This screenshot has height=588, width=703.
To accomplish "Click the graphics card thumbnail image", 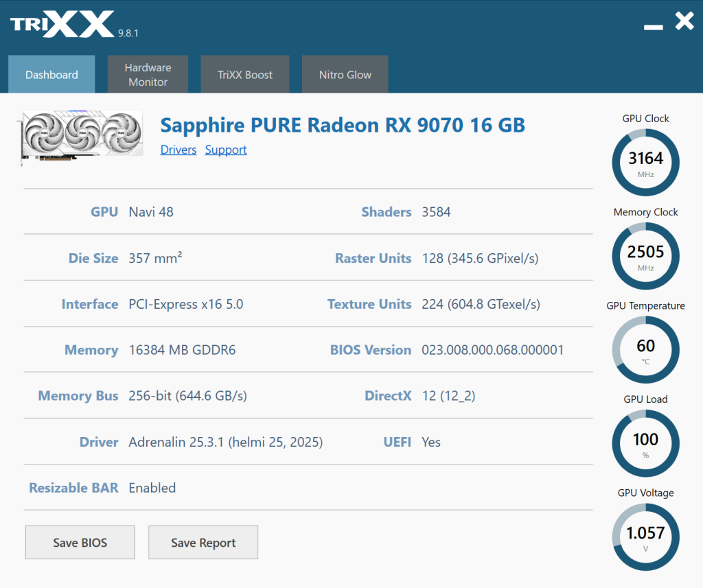I will tap(81, 138).
